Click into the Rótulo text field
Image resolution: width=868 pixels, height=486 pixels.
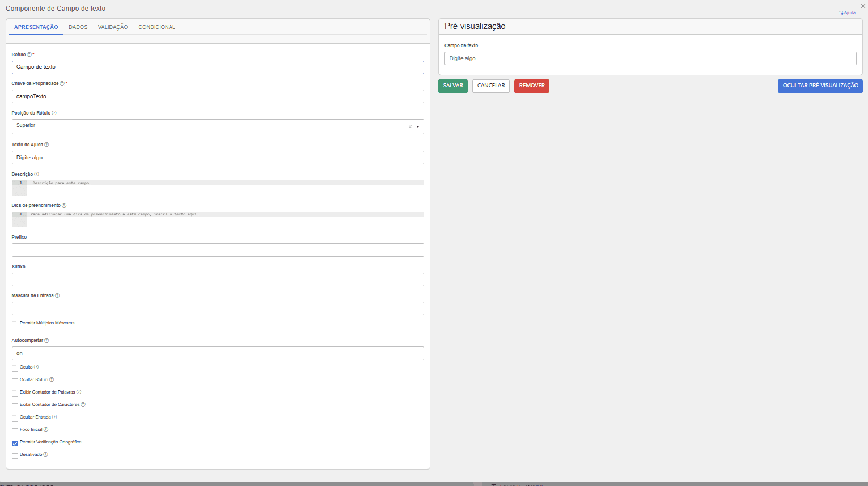[218, 67]
